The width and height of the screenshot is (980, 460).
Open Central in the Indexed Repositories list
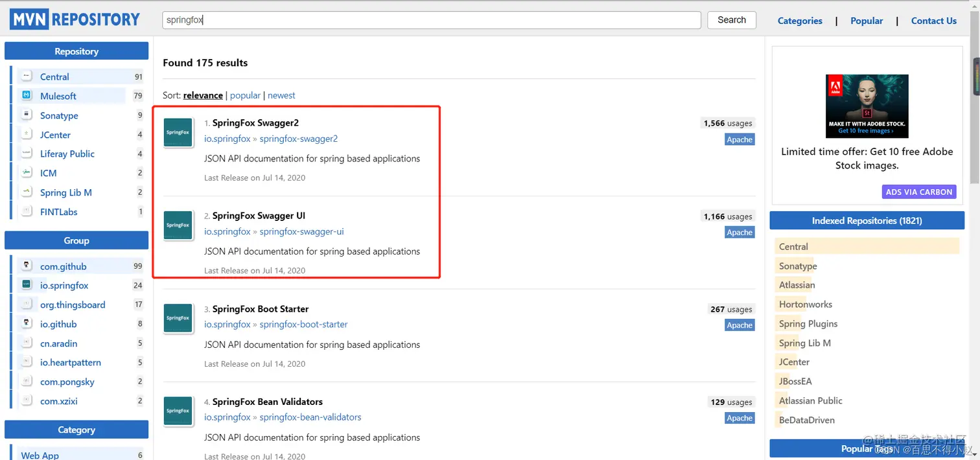point(793,247)
